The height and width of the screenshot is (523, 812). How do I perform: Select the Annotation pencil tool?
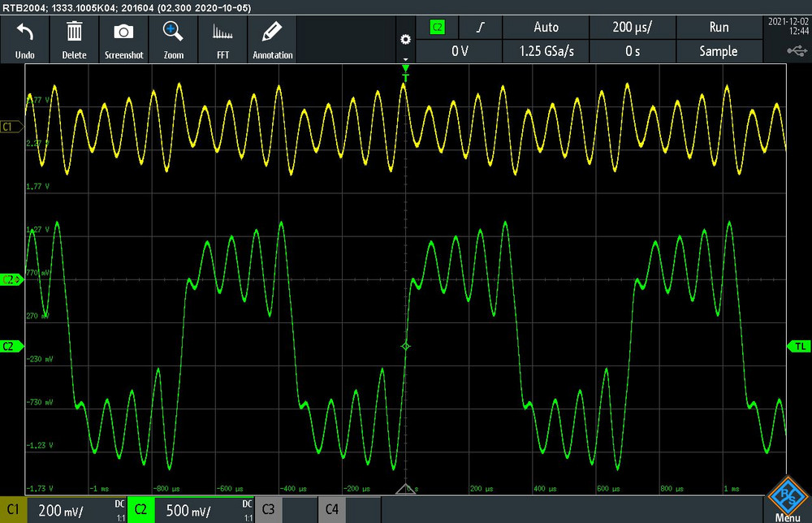(x=272, y=40)
